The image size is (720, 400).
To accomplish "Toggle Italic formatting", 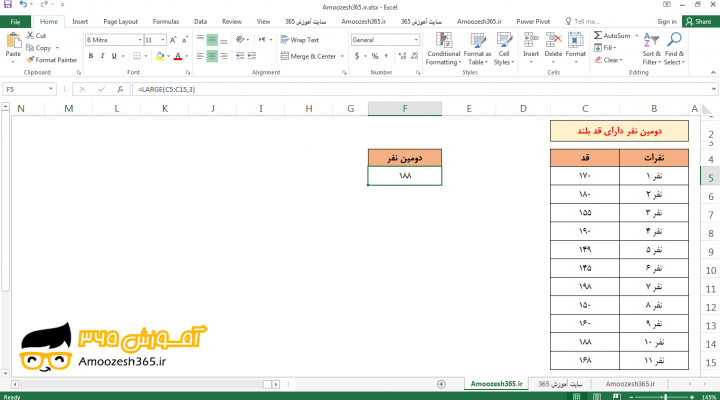I will pyautogui.click(x=102, y=56).
